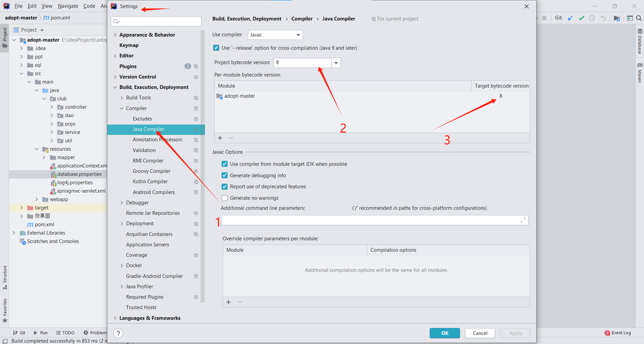
Task: Open Project bytecode version dropdown arrow
Action: point(336,63)
